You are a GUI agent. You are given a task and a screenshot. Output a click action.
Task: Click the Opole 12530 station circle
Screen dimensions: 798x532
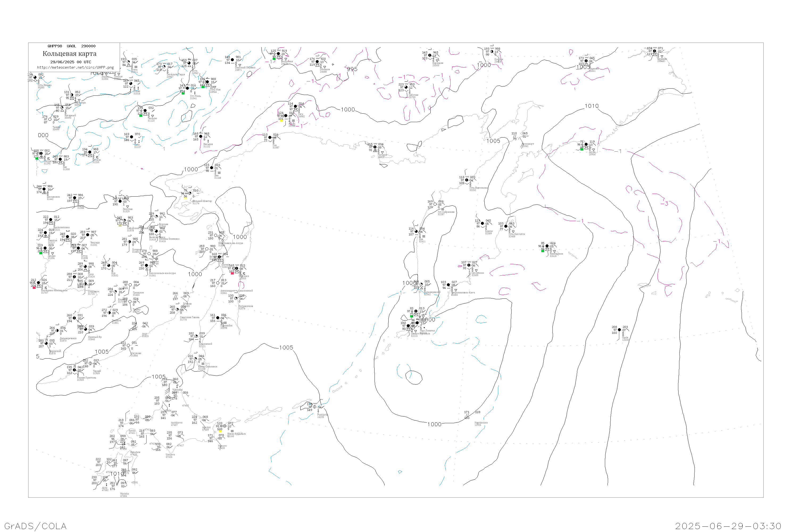pos(619,330)
